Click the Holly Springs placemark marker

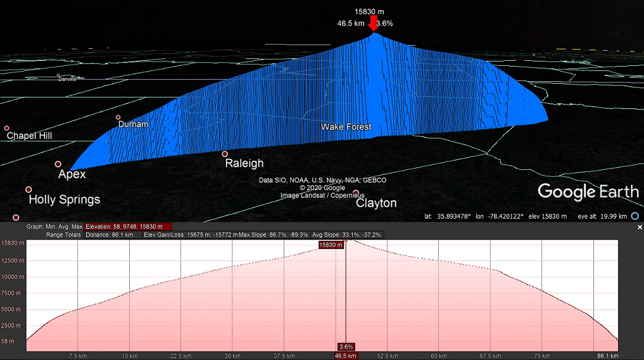(28, 190)
